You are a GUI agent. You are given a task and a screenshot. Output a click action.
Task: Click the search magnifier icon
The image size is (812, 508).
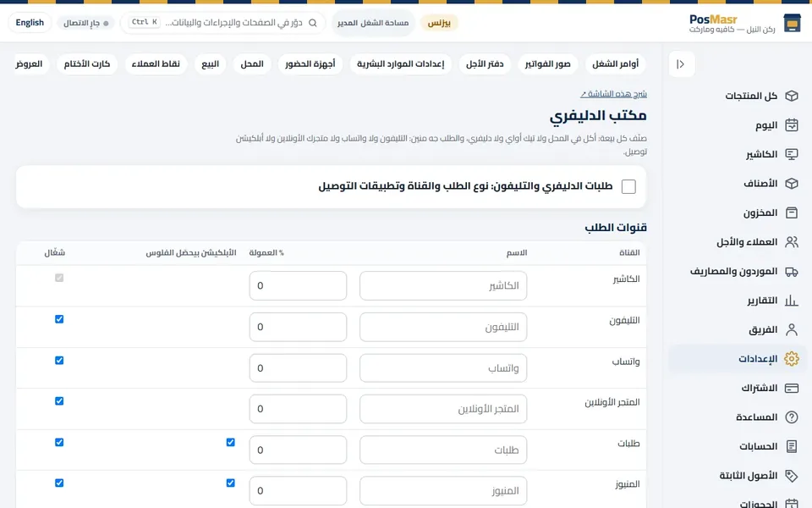(313, 23)
